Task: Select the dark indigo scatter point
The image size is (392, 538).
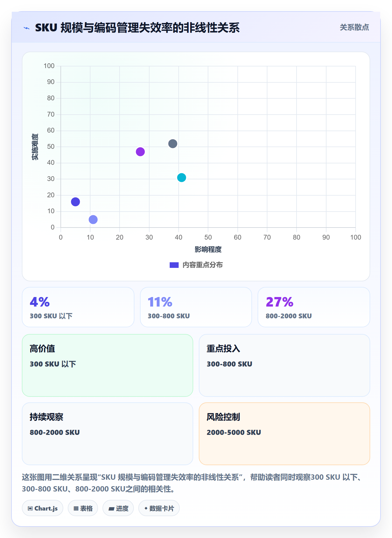Action: click(75, 202)
